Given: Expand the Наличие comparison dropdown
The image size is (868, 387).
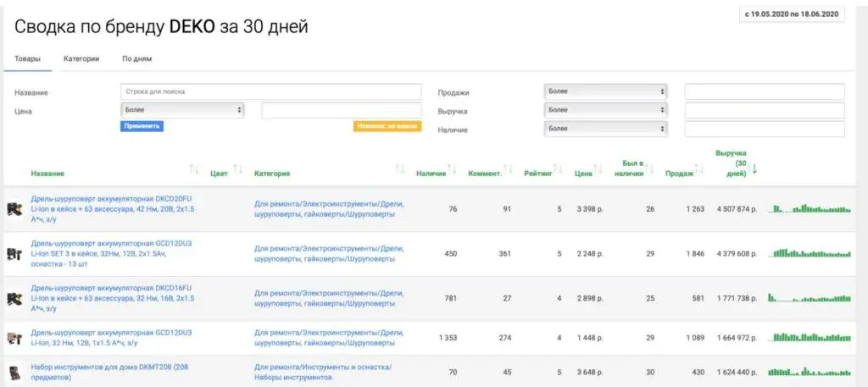Looking at the screenshot, I should [605, 129].
